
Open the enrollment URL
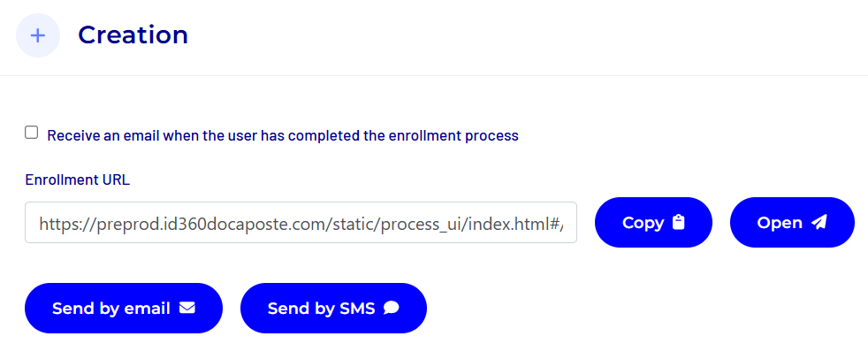792,223
